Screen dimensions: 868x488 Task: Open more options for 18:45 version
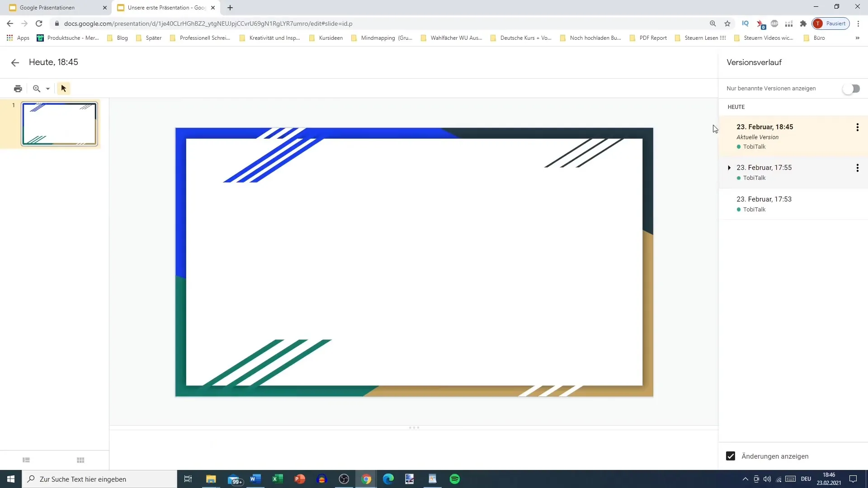[x=857, y=127]
